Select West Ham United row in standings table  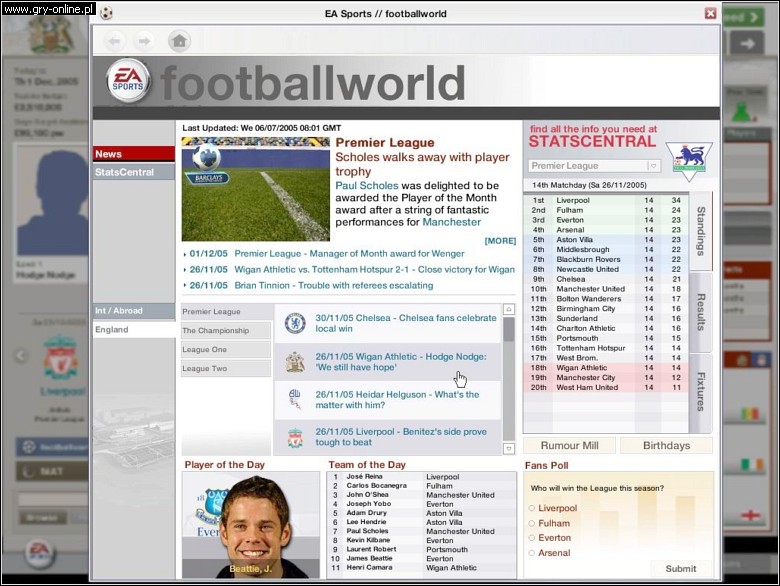[x=606, y=388]
